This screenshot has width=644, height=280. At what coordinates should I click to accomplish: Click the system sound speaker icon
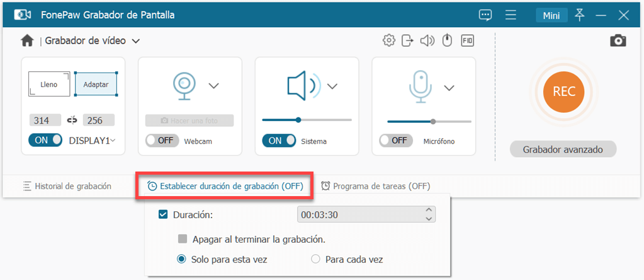[x=303, y=86]
